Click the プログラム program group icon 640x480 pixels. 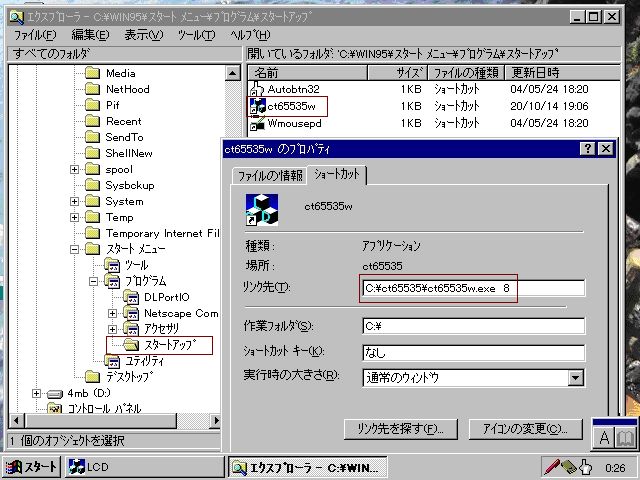pyautogui.click(x=112, y=281)
